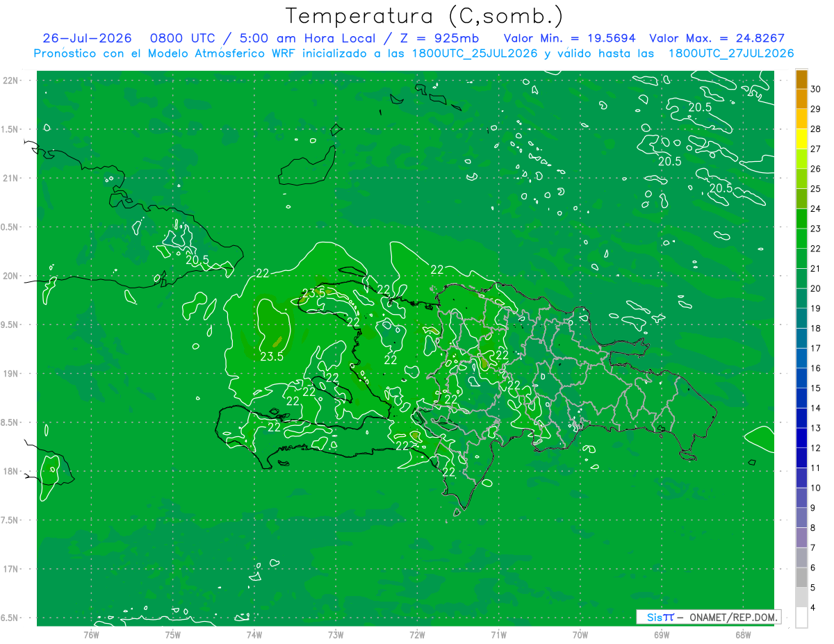Click the '68W' longitude axis label
Screen dimensions: 834x644
[743, 635]
